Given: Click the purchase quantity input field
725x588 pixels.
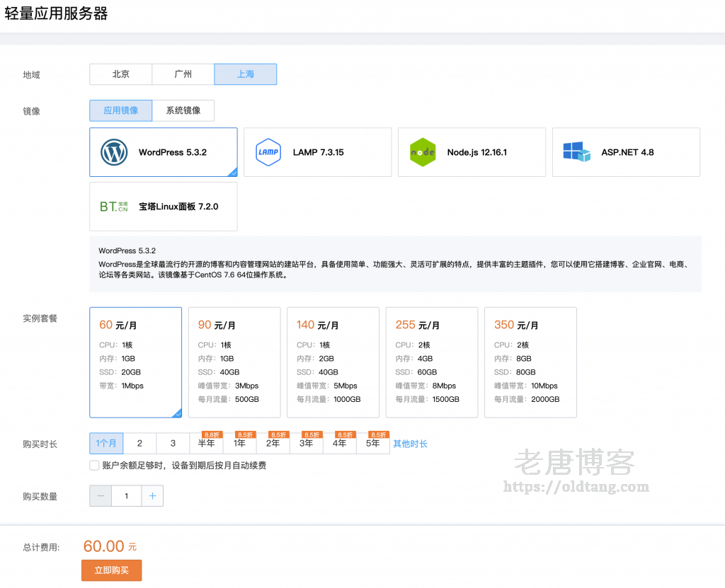Looking at the screenshot, I should [127, 496].
